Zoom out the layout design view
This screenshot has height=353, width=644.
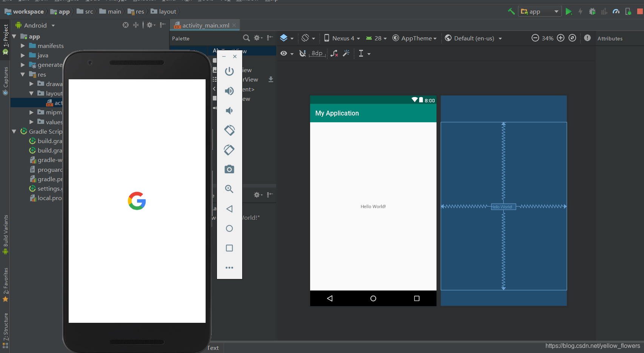pyautogui.click(x=535, y=38)
